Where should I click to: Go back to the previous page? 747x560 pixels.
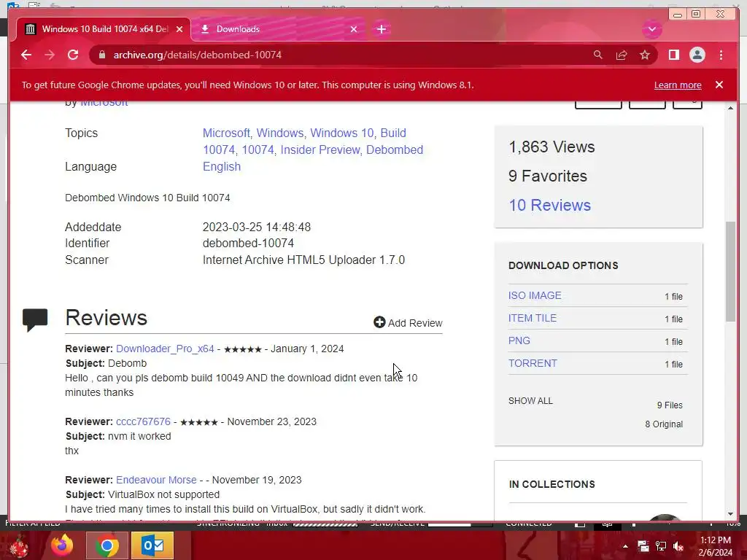point(26,55)
